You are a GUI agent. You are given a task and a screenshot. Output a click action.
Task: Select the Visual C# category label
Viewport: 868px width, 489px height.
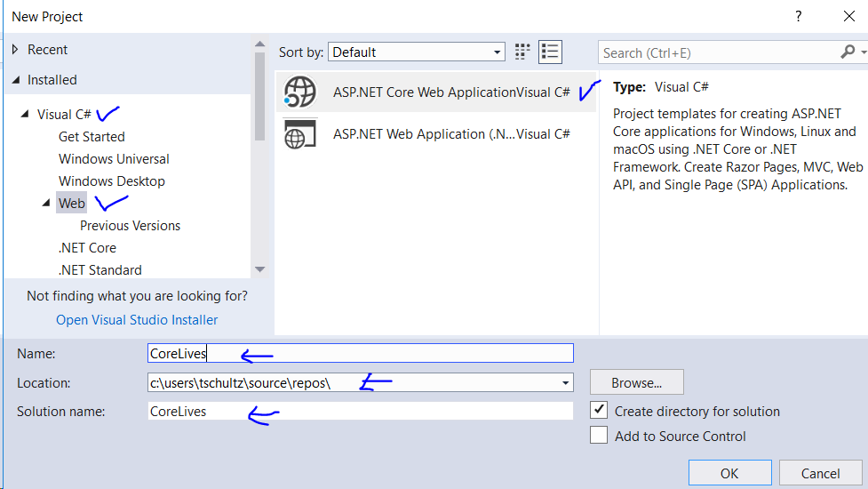coord(64,114)
